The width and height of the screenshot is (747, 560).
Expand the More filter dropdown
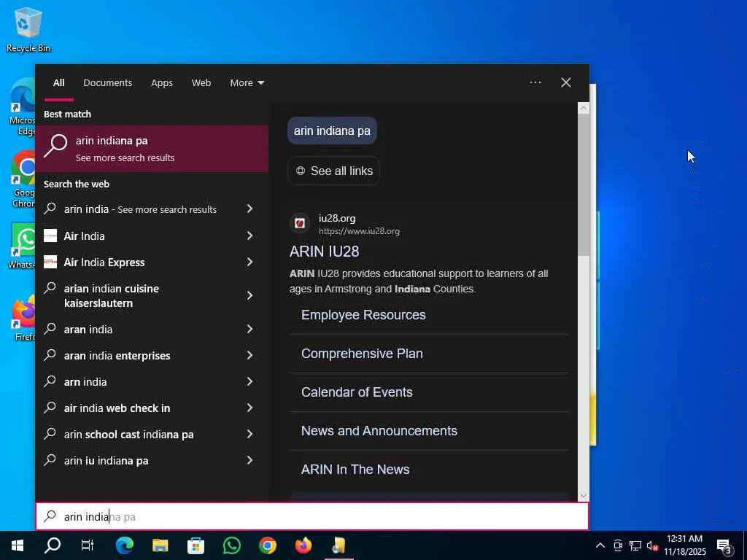(x=247, y=83)
